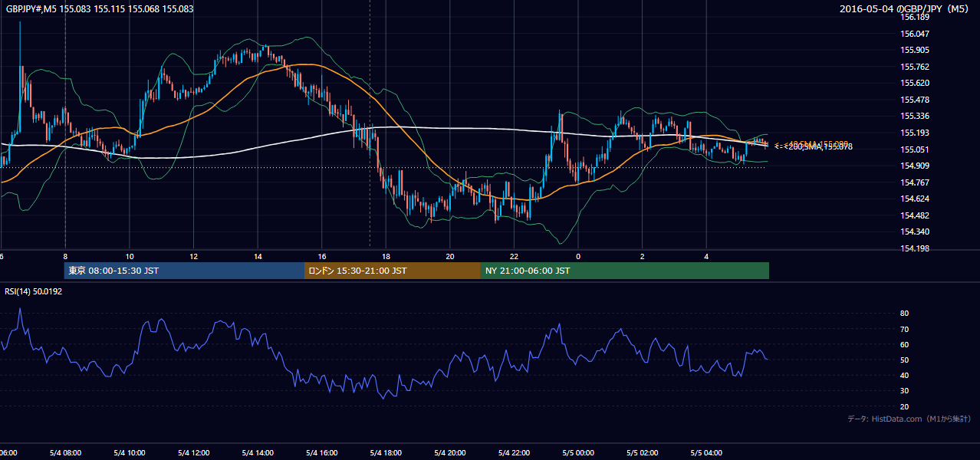980x460 pixels.
Task: Click price axis label 155.620
Action: [916, 84]
